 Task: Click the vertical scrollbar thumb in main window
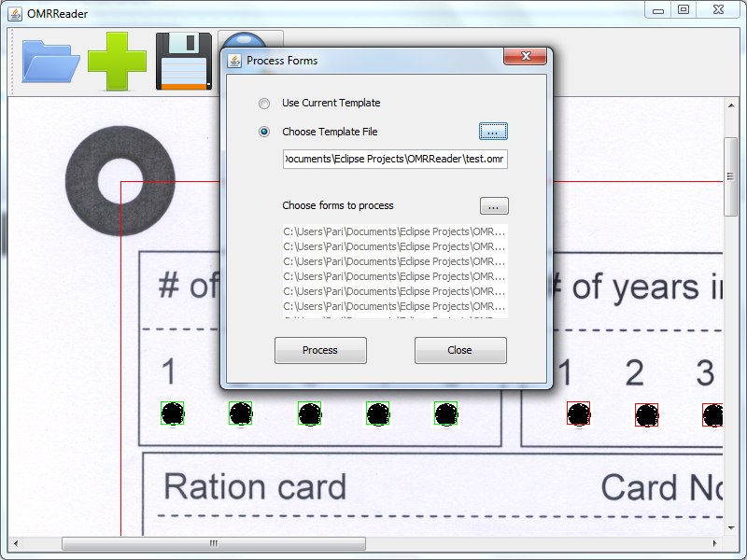[x=730, y=176]
